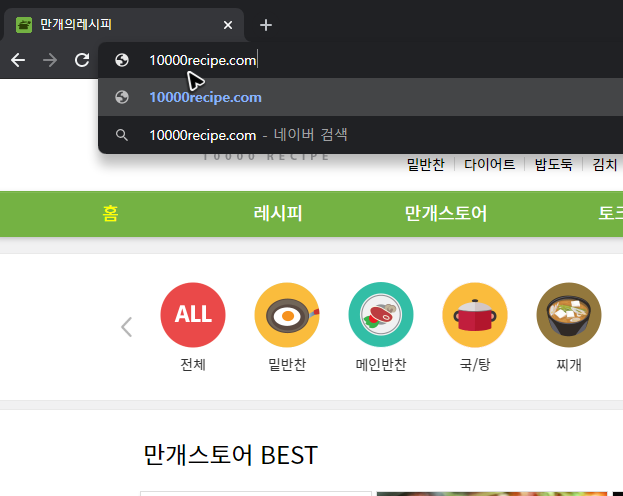The image size is (623, 496).
Task: Choose 10000recipe.com 네이버 검색 suggestion
Action: click(360, 135)
